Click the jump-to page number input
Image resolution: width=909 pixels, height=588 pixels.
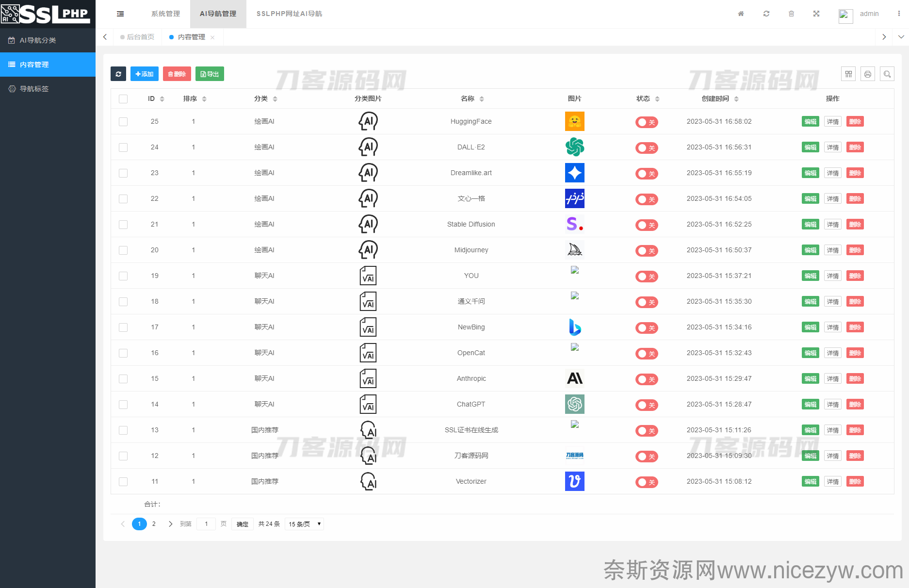coord(206,524)
